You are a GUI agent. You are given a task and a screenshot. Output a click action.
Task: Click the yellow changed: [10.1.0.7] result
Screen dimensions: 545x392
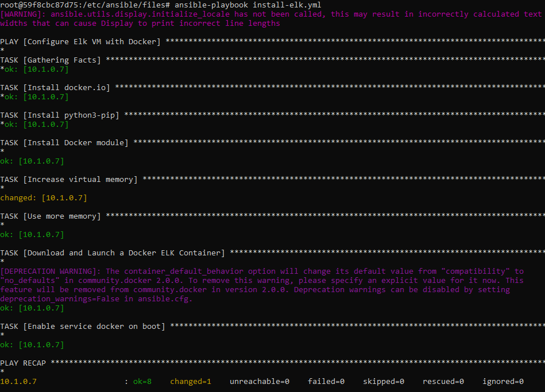44,197
